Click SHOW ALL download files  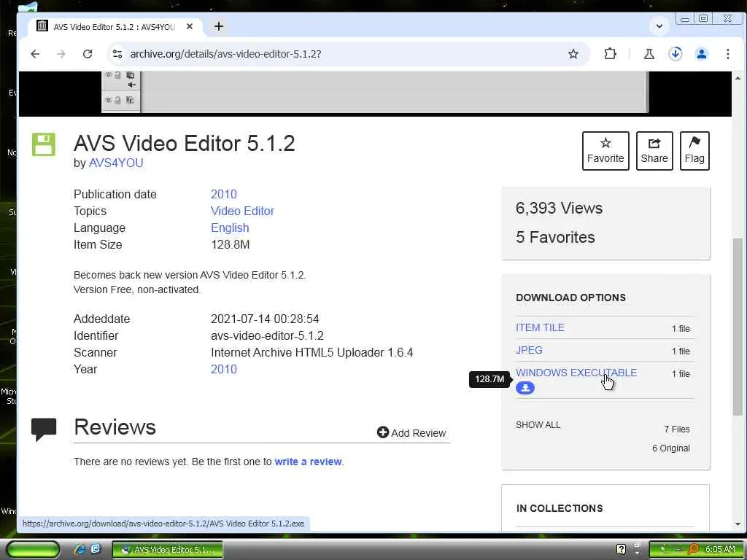point(538,425)
